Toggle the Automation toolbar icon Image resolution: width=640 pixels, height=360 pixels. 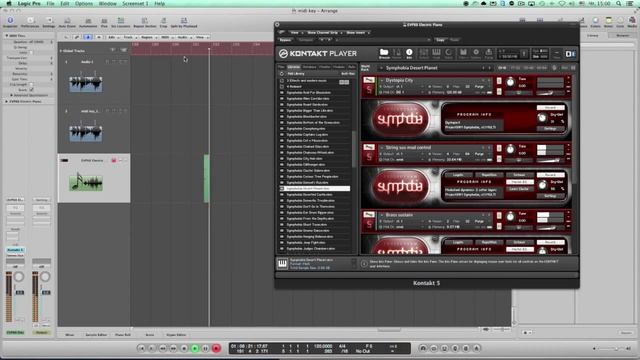[x=88, y=21]
